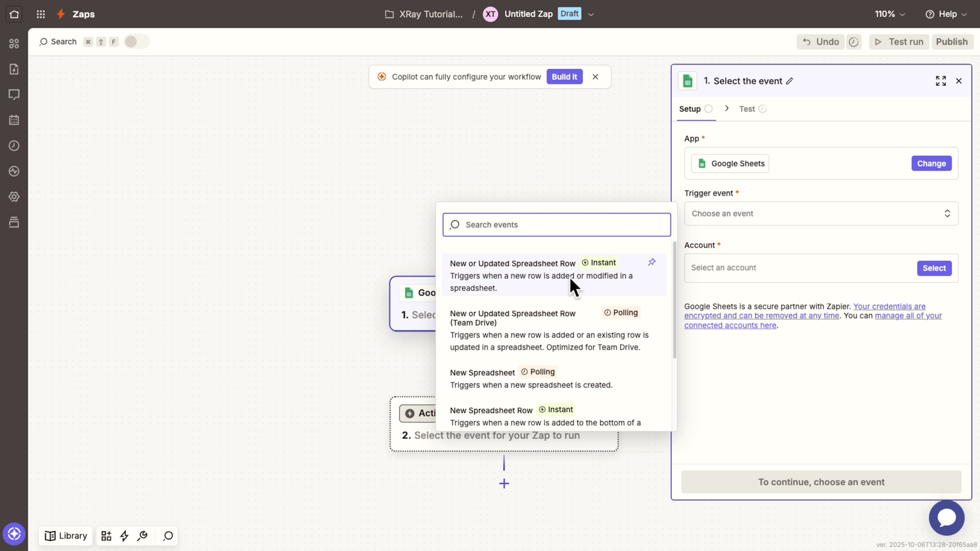Screen dimensions: 980x551
Task: Click inside the Search events field
Action: pos(556,224)
